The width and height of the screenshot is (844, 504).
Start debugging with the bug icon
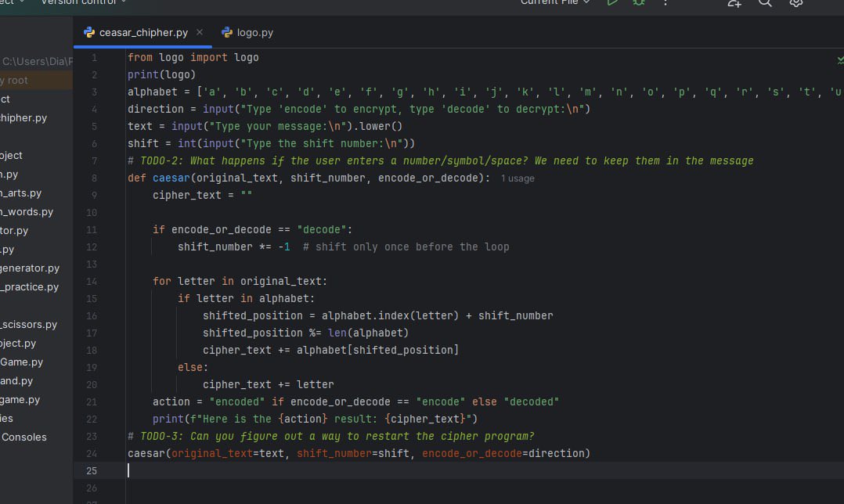[x=638, y=2]
